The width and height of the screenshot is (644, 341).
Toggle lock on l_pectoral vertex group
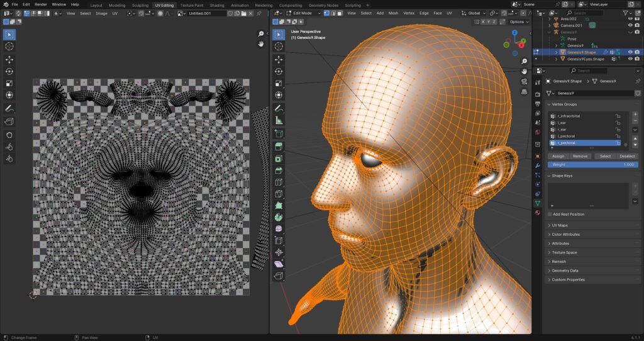618,136
